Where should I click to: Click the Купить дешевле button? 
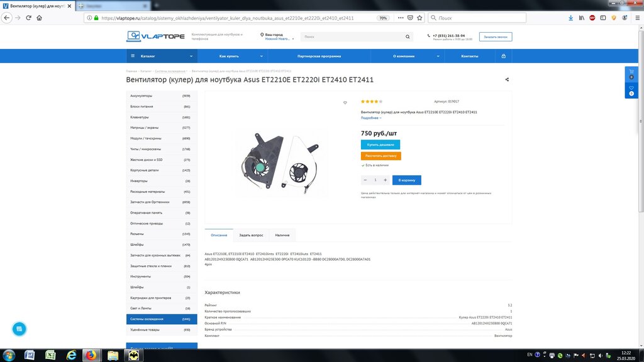[380, 145]
